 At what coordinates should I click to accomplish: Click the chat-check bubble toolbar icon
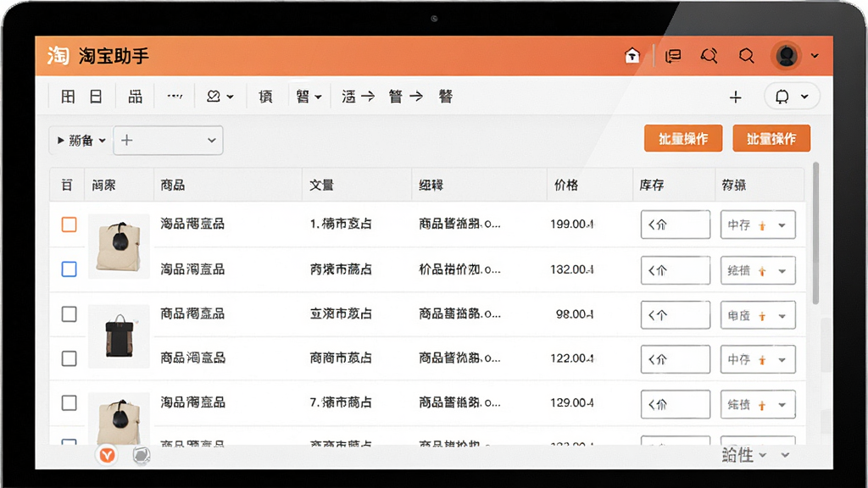(214, 97)
